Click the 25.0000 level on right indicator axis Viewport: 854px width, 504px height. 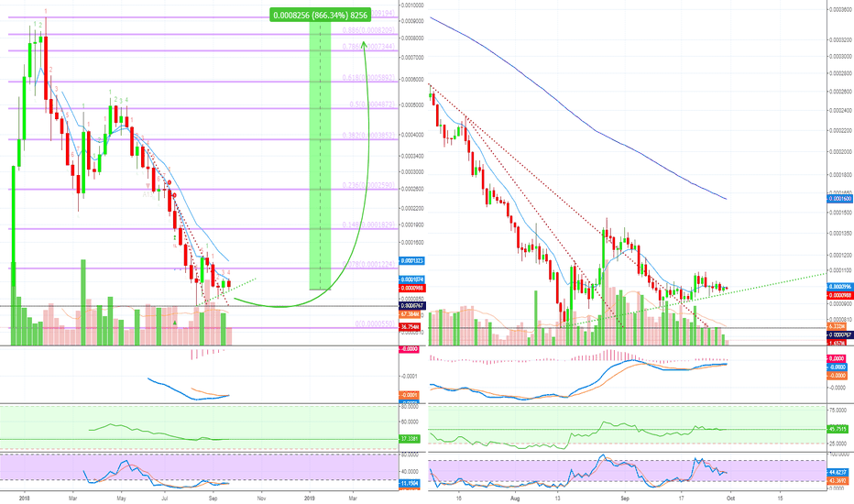(x=838, y=444)
